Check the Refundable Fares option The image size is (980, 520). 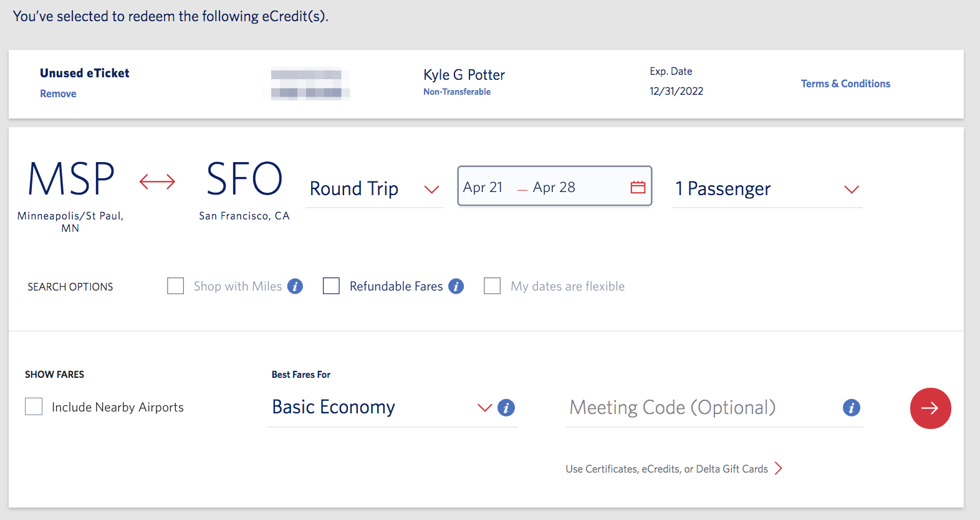(x=331, y=286)
